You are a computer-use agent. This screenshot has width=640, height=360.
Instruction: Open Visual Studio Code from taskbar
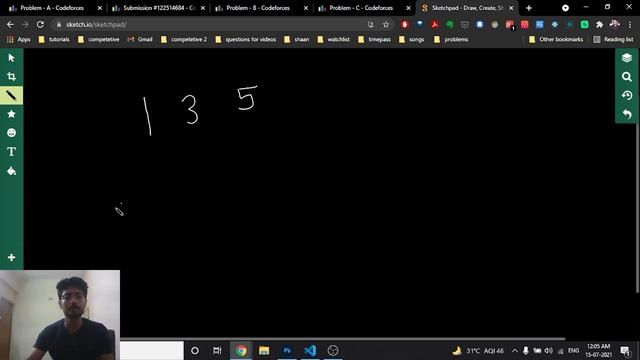(310, 350)
